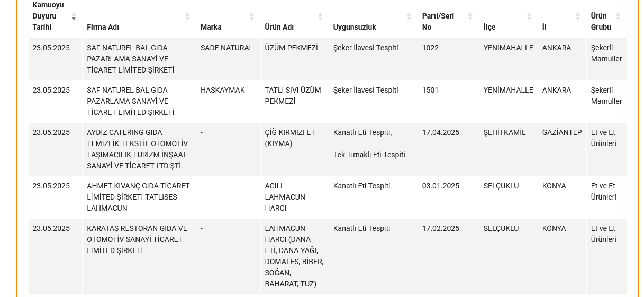
Task: Select the ŞEHİTKAMİL district cell
Action: [x=504, y=132]
